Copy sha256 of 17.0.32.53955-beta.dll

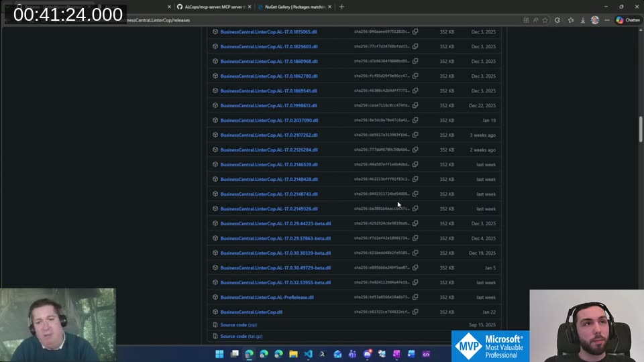415,283
